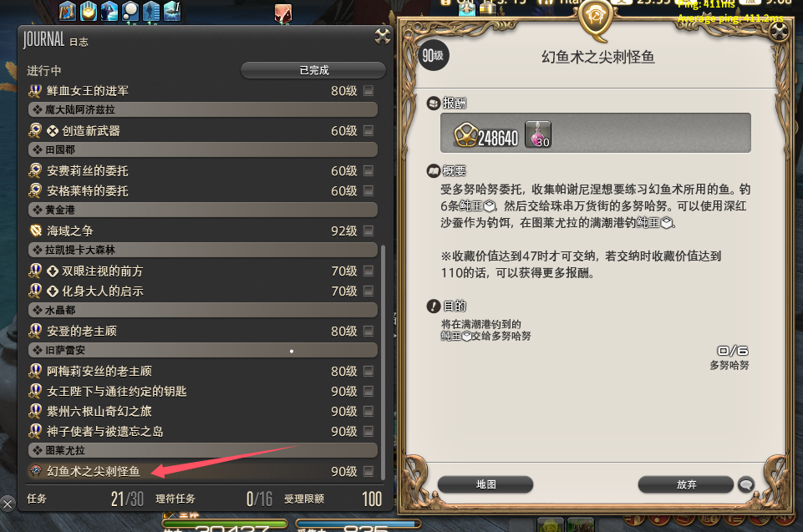Click the quest icon next to 创造新武器
This screenshot has height=532, width=803.
pos(35,130)
